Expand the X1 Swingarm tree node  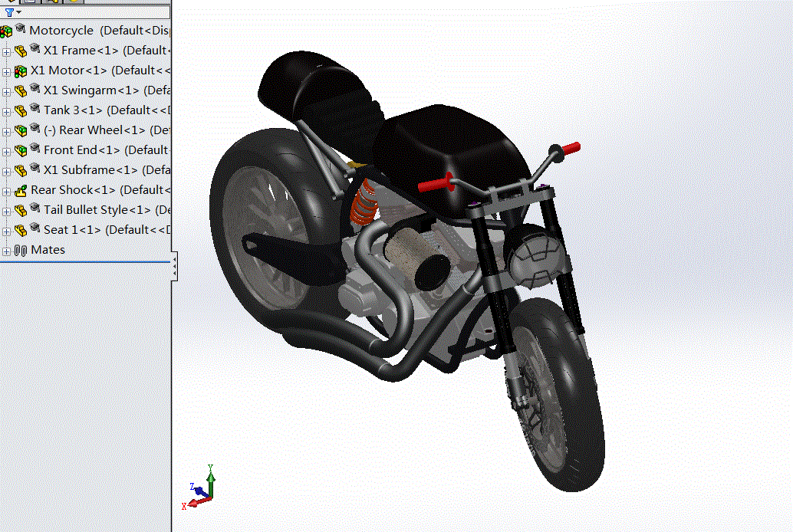pos(6,92)
